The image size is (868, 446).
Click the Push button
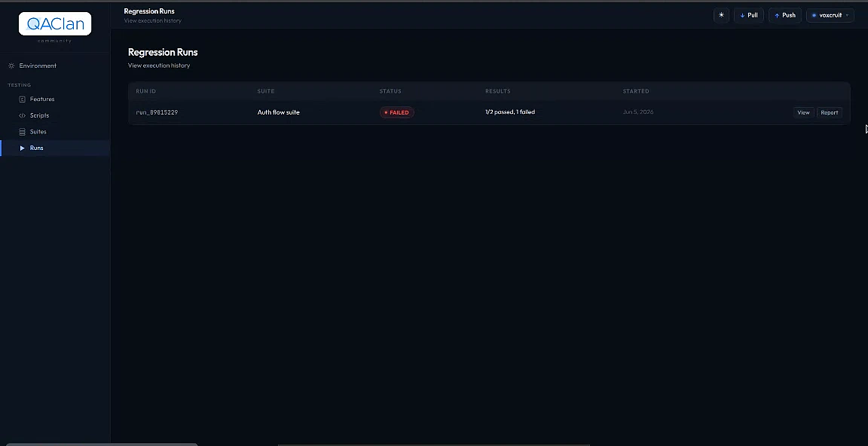point(785,16)
